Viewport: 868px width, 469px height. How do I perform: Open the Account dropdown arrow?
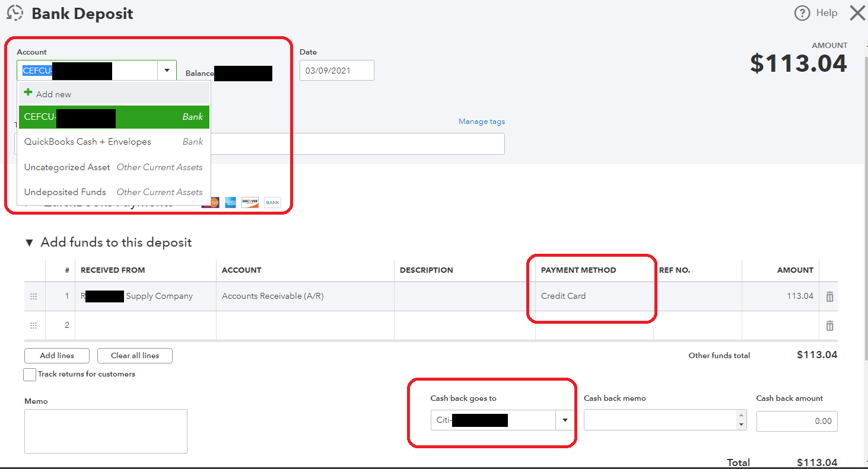167,69
